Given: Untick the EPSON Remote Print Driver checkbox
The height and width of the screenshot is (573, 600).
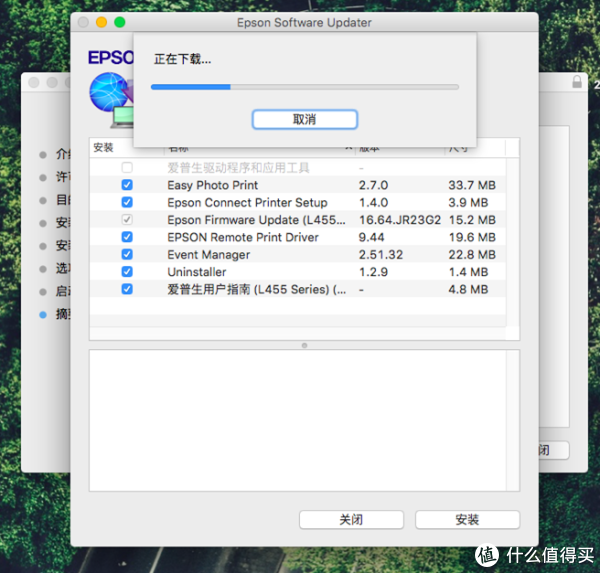Looking at the screenshot, I should (x=127, y=237).
